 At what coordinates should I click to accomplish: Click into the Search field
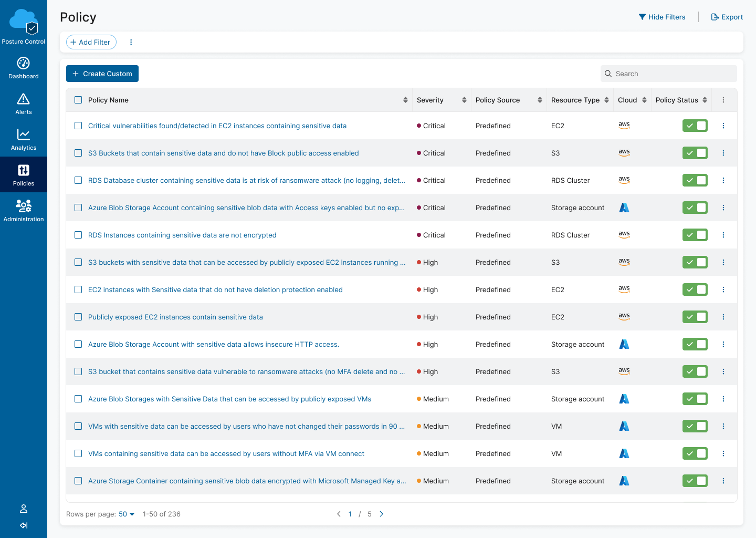click(x=672, y=74)
